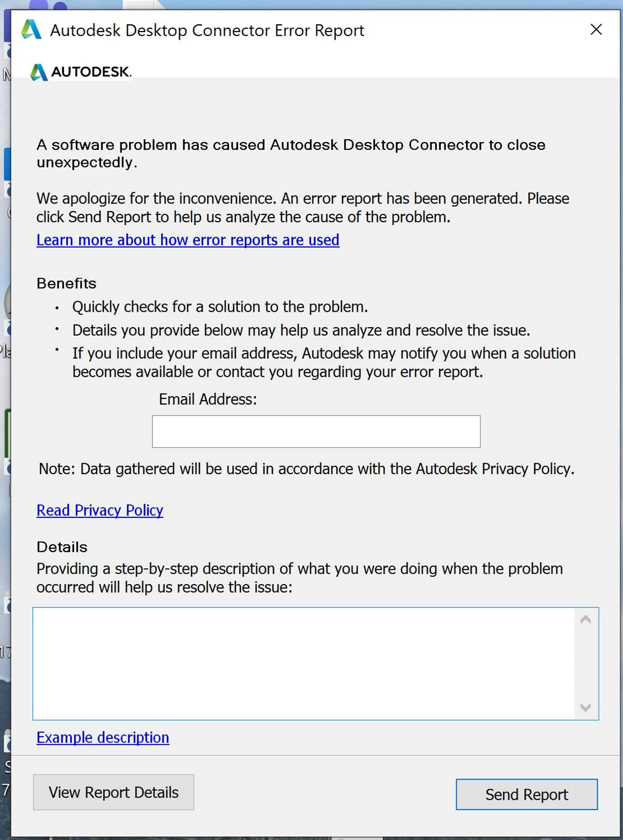This screenshot has height=840, width=623.
Task: Click the AUTODESK logo in the dialog header
Action: tap(81, 72)
